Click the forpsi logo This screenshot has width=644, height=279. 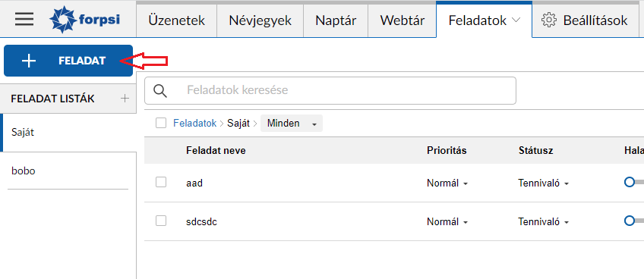(x=84, y=19)
